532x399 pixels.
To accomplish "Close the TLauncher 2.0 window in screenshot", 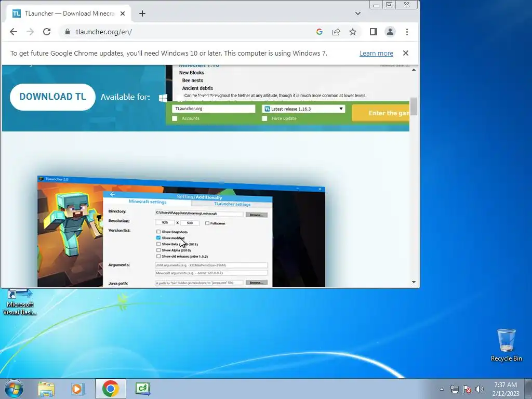I will tap(320, 189).
